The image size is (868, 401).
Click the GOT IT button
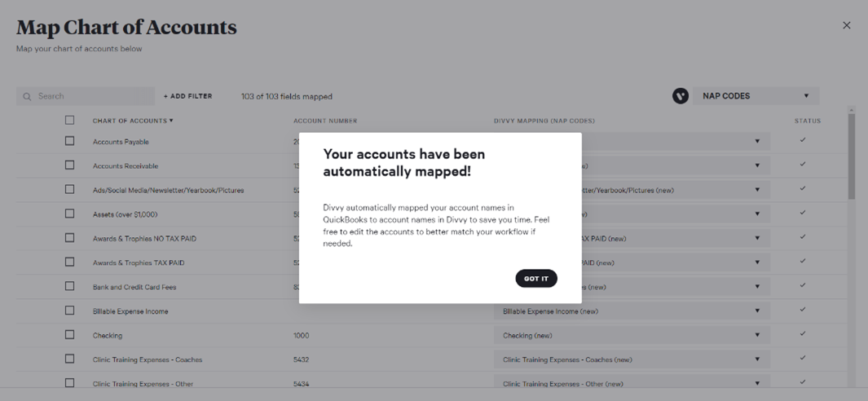536,279
